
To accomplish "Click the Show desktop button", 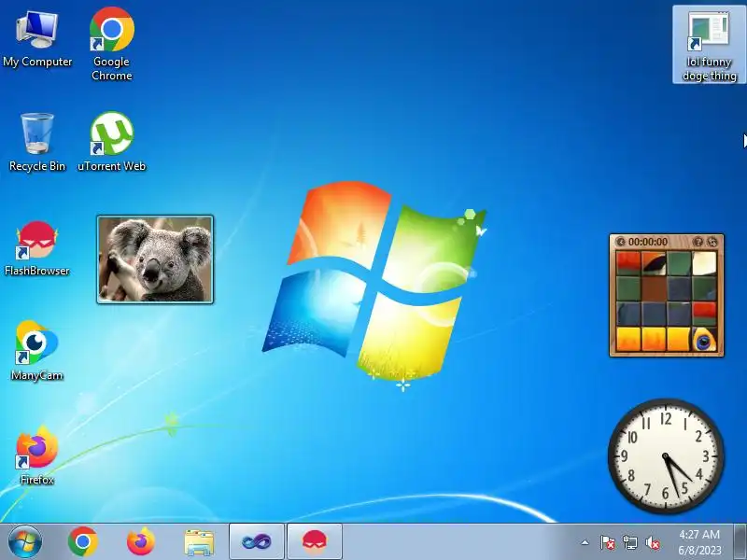I will tap(740, 542).
